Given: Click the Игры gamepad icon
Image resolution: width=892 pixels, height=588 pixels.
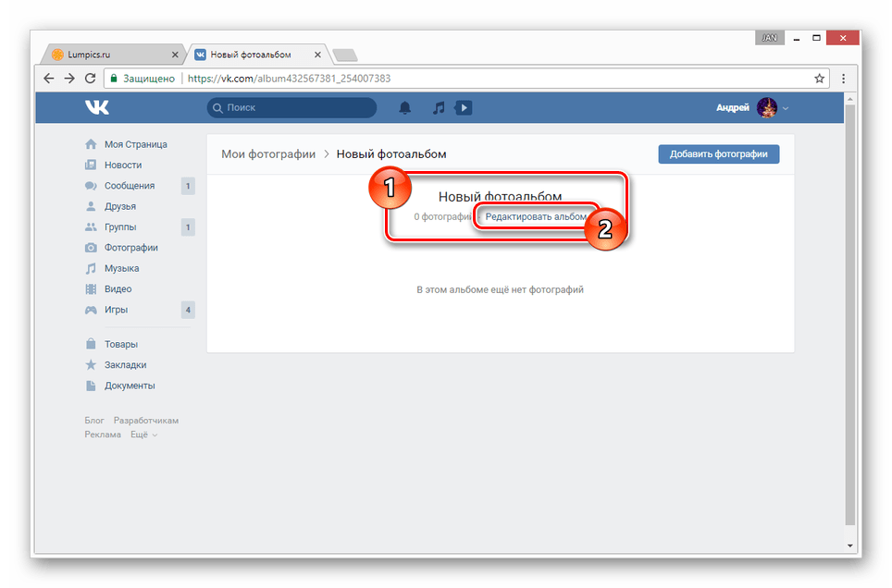Looking at the screenshot, I should pos(91,310).
